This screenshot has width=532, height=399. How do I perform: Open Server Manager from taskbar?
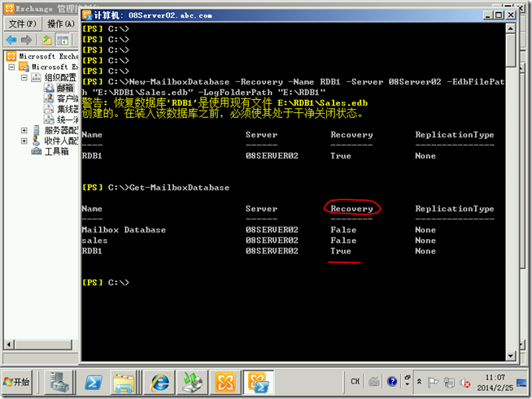pos(59,383)
